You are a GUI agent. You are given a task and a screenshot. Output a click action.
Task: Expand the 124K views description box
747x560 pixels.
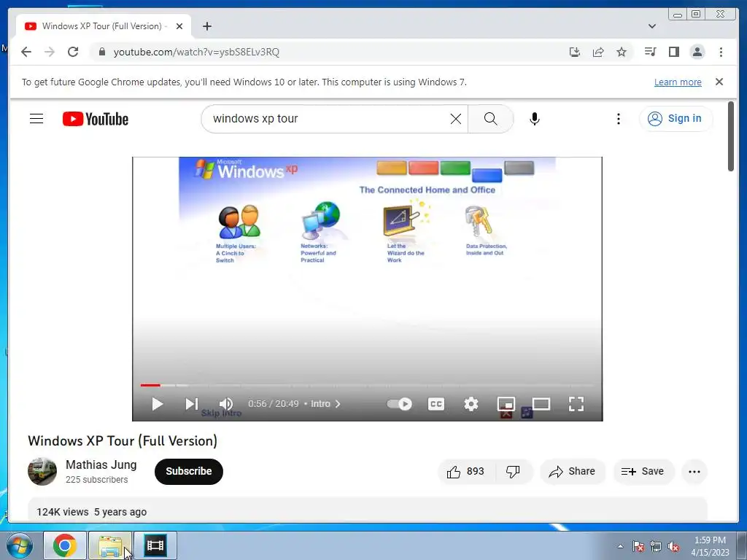(x=368, y=510)
